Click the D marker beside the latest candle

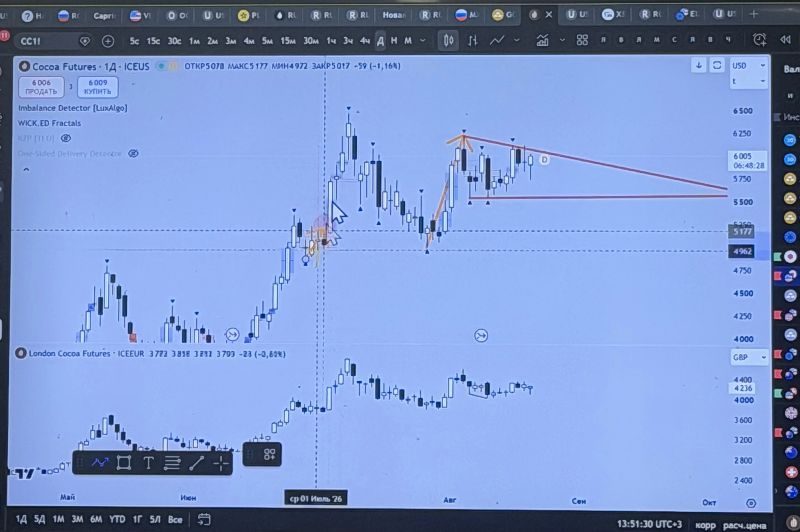coord(544,160)
